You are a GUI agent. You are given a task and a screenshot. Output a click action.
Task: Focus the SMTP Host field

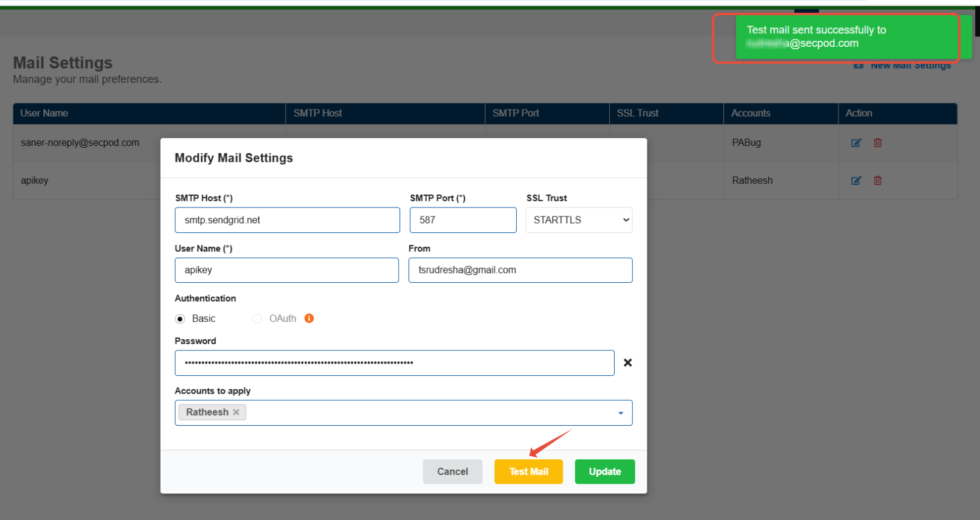(x=288, y=220)
